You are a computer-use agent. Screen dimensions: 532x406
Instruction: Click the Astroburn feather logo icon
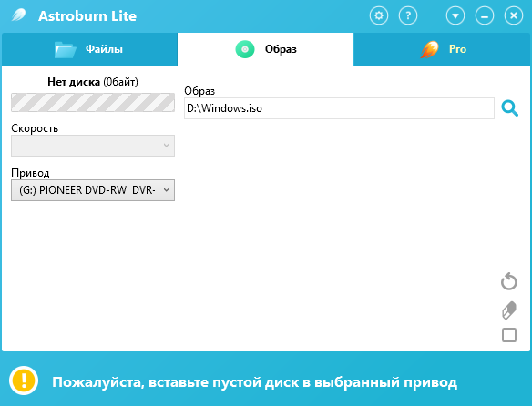coord(18,15)
